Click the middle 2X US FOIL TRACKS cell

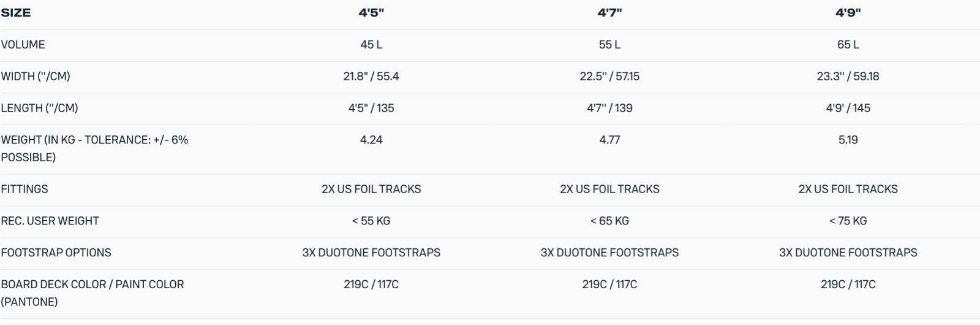click(x=609, y=189)
